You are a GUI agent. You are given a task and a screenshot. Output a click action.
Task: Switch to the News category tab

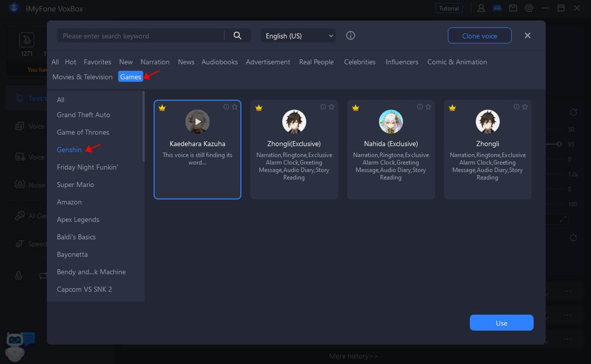click(x=186, y=62)
